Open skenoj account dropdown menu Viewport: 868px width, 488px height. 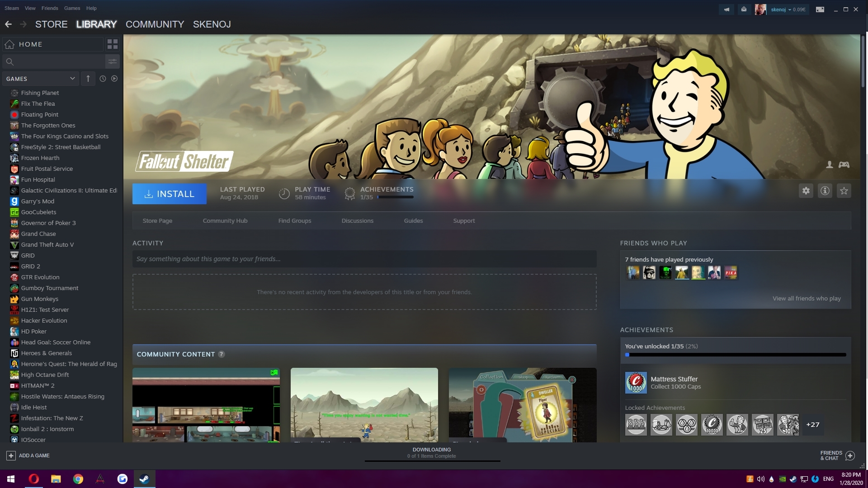click(x=788, y=9)
